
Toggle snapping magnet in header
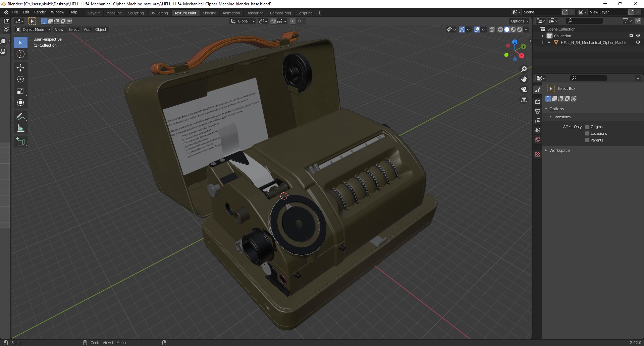pyautogui.click(x=273, y=21)
